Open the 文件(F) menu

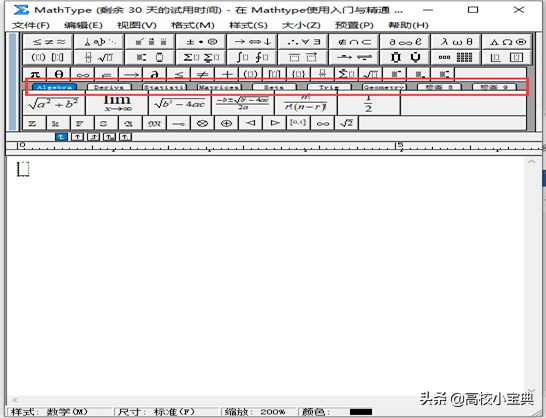(x=31, y=25)
